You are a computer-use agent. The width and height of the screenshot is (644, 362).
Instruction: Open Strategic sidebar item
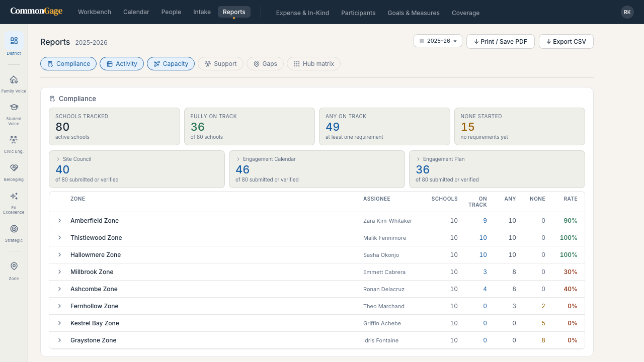14,233
